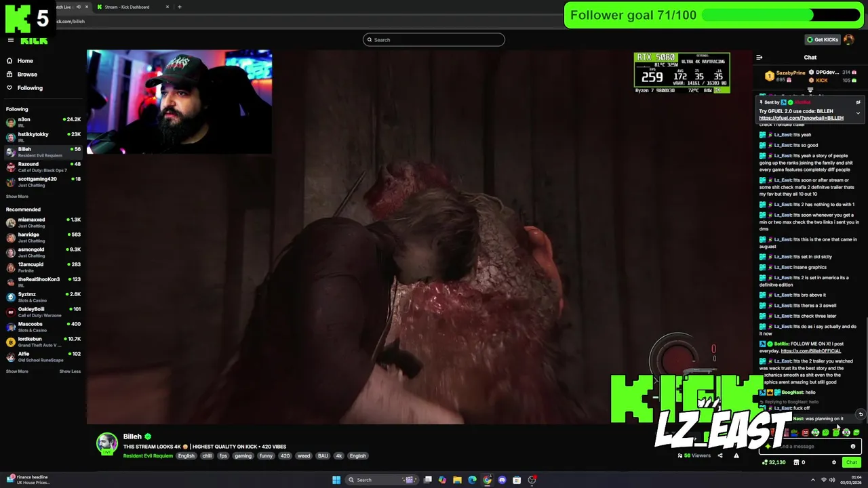Open the Following page

24,88
